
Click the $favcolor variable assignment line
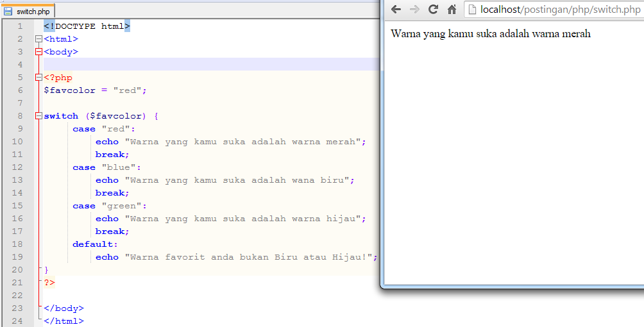tap(95, 90)
